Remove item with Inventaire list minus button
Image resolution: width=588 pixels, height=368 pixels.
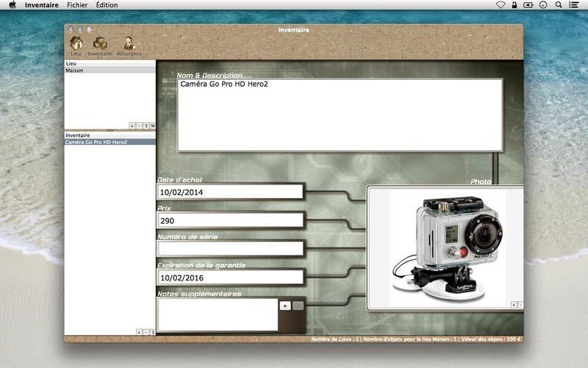[146, 333]
